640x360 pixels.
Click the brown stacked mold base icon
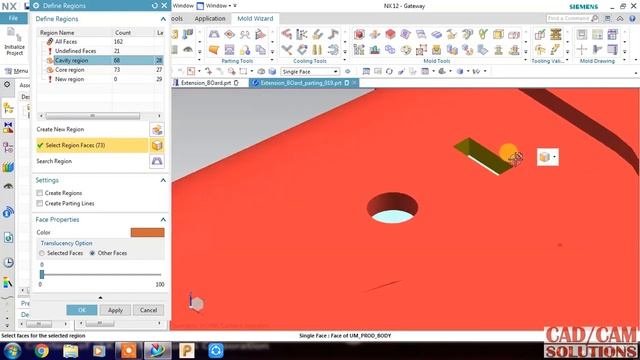click(x=556, y=34)
